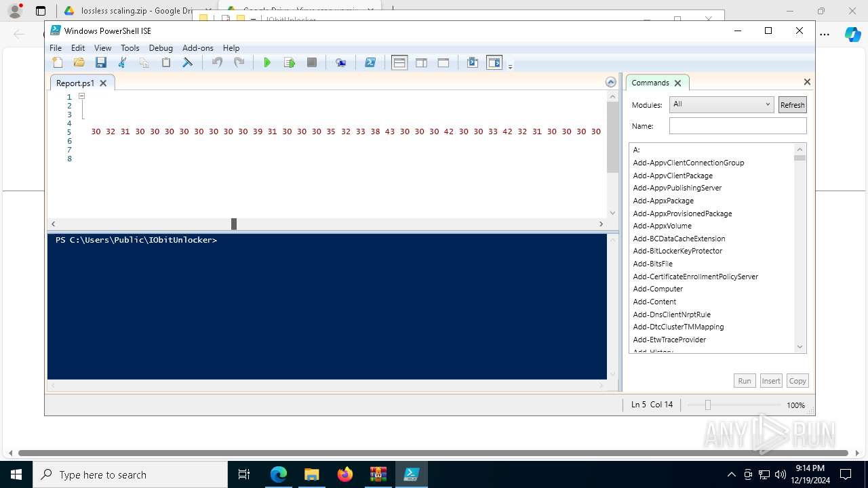Show script pane maximized layout
The height and width of the screenshot is (488, 868).
(443, 63)
